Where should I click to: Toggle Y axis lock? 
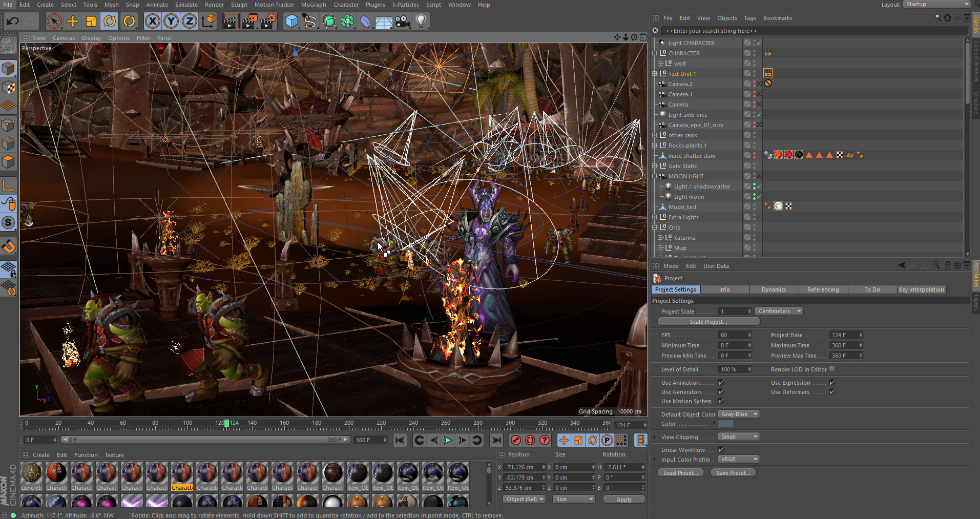coord(171,22)
